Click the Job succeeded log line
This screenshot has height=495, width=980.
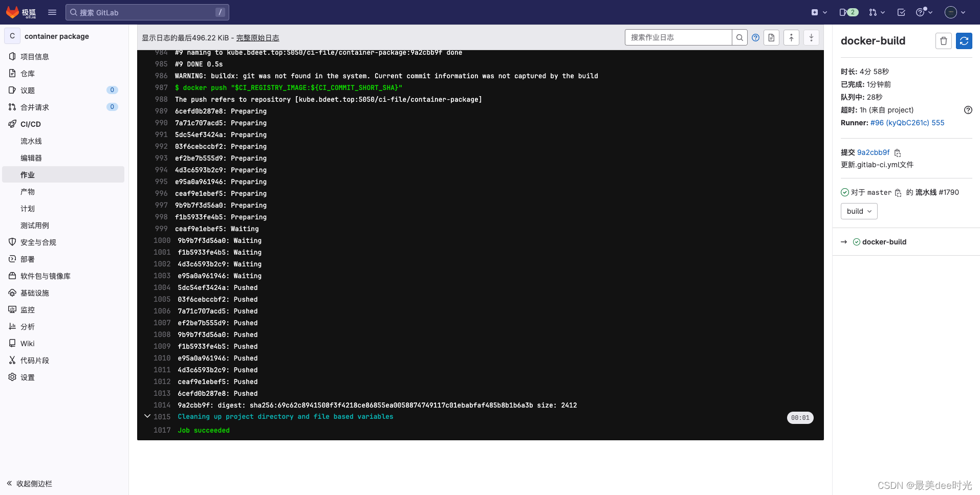click(x=204, y=431)
